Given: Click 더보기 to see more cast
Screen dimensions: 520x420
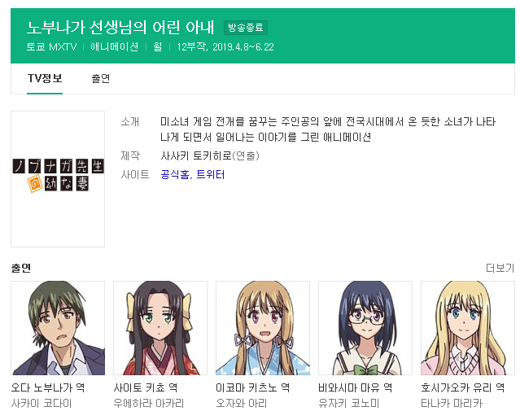Looking at the screenshot, I should pyautogui.click(x=500, y=268).
